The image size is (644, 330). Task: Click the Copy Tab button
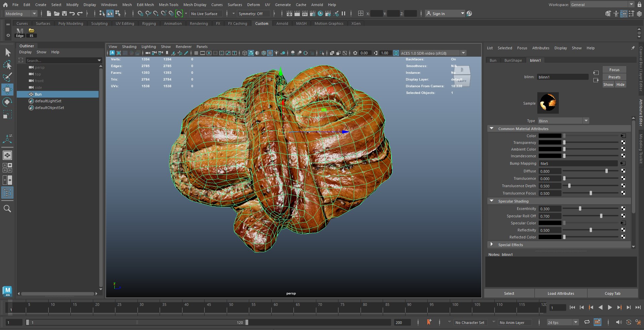coord(612,293)
